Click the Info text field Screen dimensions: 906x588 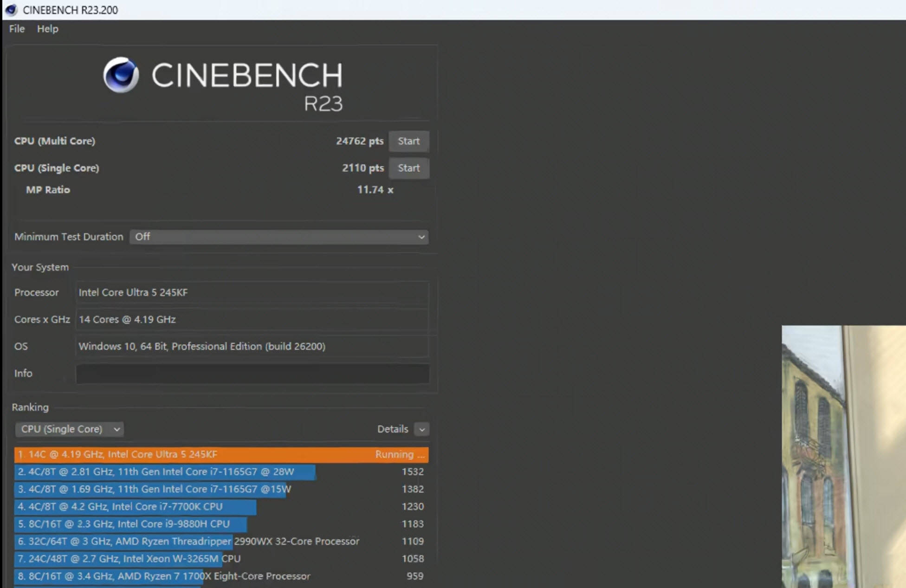(252, 374)
